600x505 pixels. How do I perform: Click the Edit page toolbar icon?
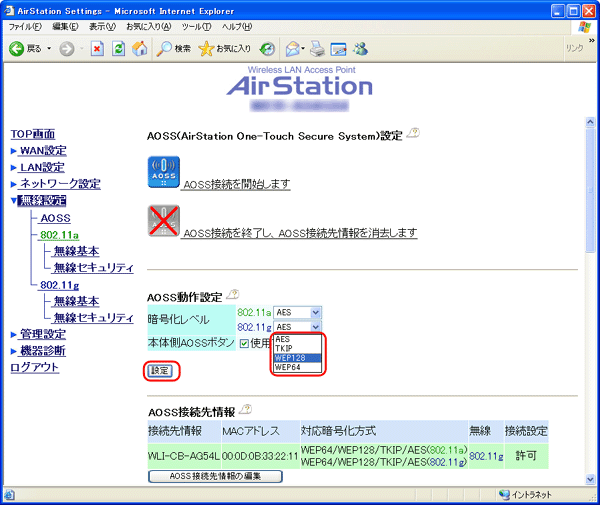[338, 49]
